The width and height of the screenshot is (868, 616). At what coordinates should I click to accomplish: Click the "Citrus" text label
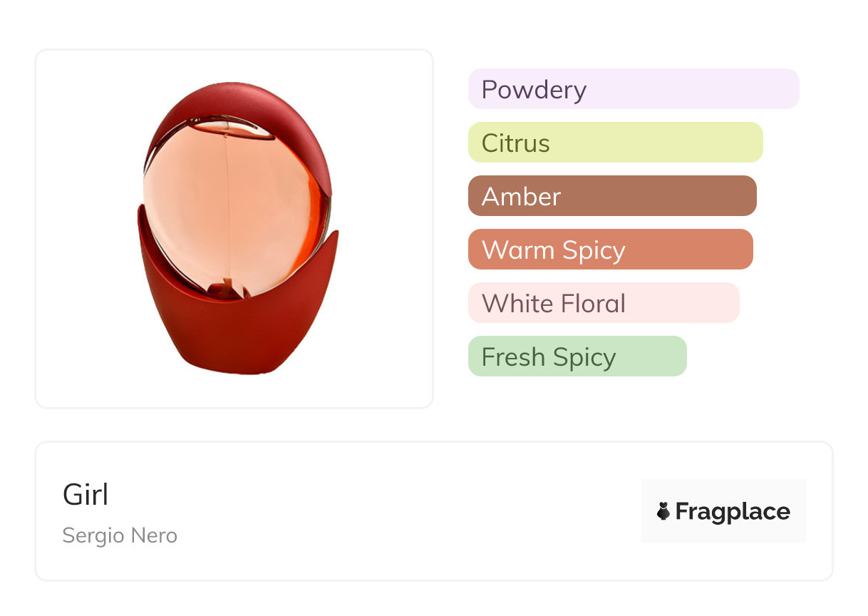tap(515, 143)
